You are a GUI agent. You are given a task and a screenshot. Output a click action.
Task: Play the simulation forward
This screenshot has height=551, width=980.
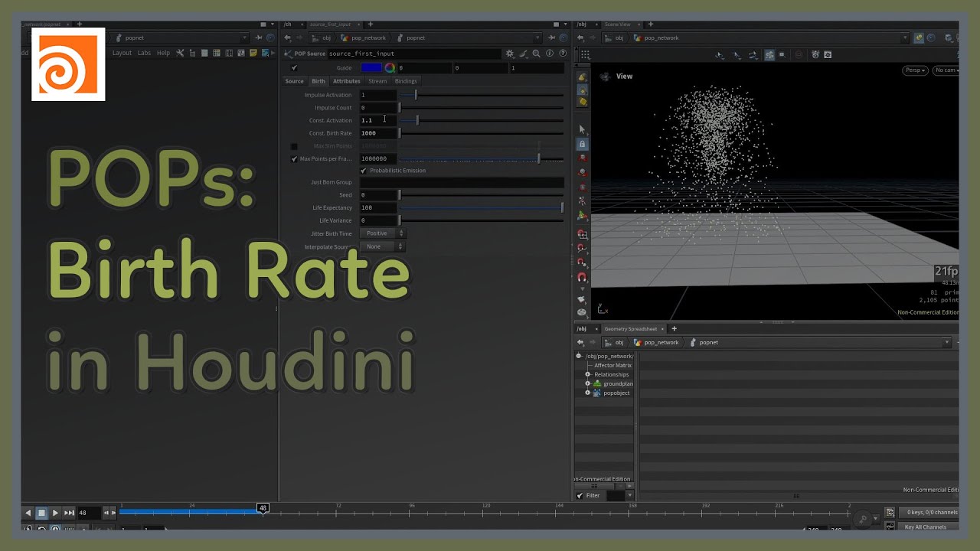tap(55, 513)
